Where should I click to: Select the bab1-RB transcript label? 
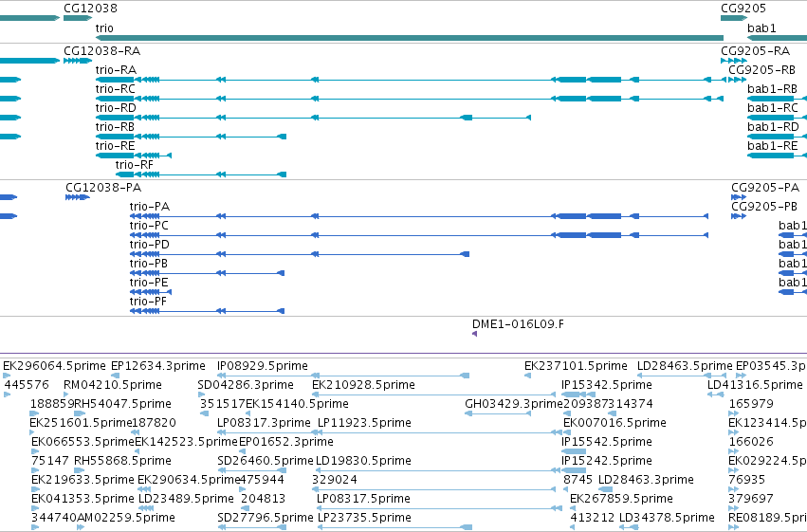[772, 89]
